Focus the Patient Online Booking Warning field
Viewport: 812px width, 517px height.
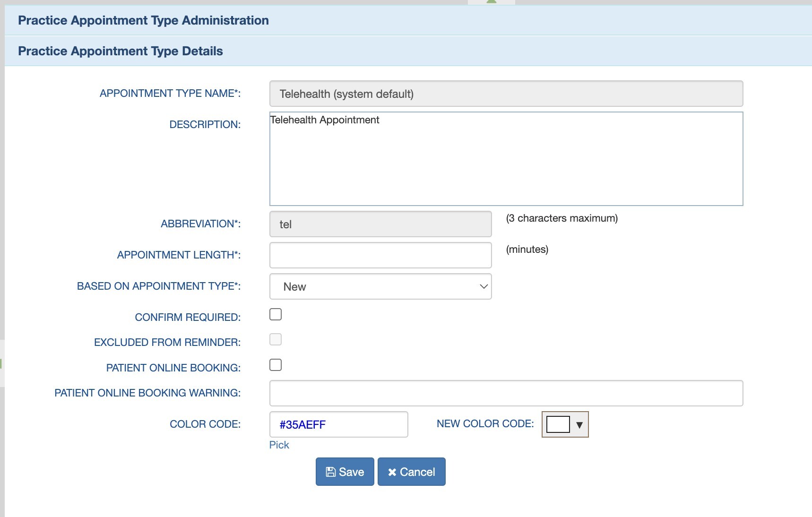coord(506,393)
